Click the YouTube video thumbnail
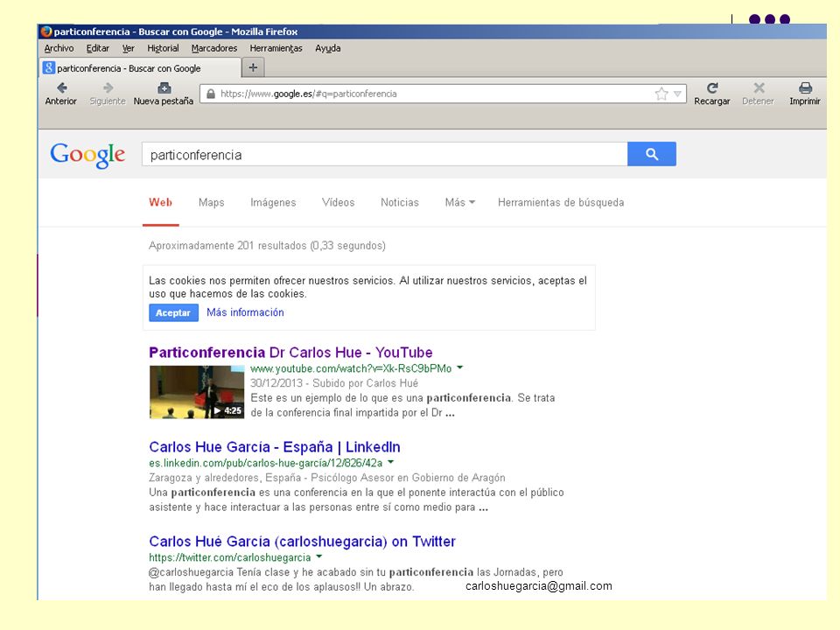The image size is (840, 630). [x=197, y=392]
